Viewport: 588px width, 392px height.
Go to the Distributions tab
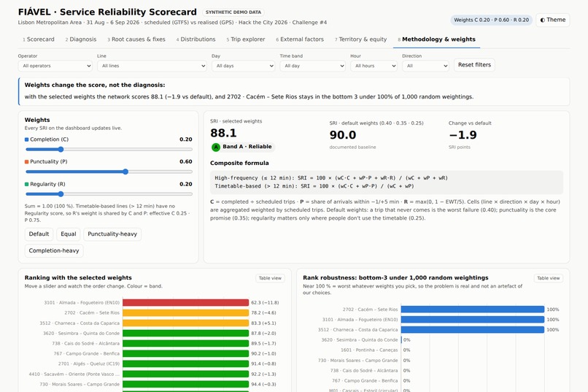(x=196, y=39)
